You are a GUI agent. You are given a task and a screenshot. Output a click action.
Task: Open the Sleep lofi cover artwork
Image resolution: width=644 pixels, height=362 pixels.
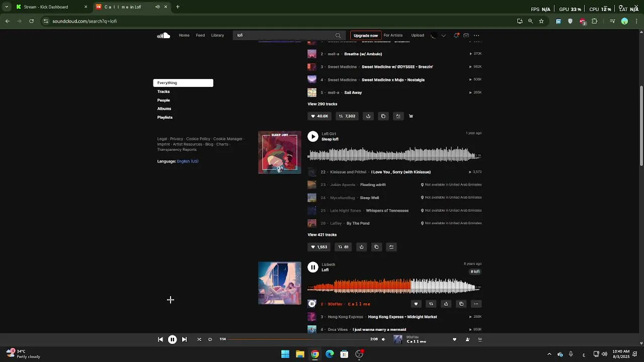click(x=280, y=152)
